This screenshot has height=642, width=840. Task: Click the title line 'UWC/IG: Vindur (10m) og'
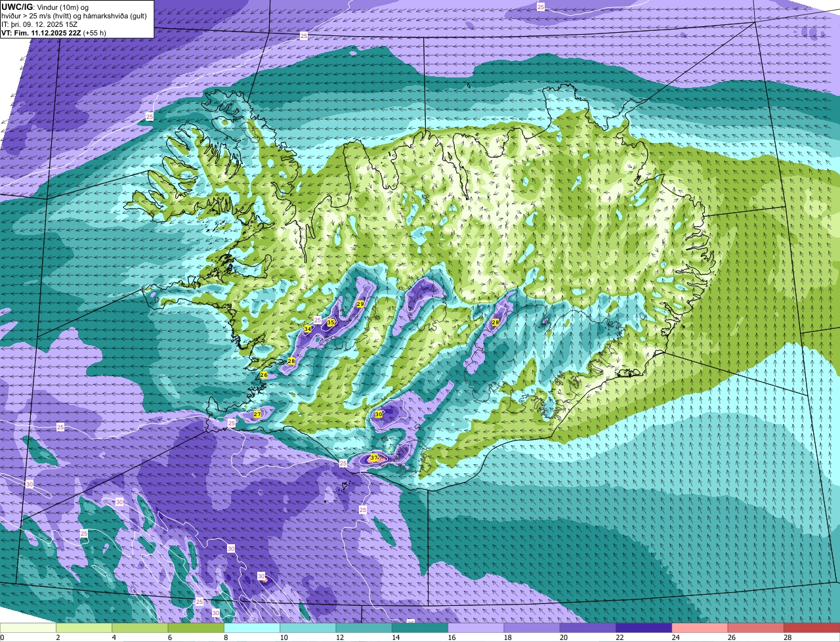tap(45, 7)
